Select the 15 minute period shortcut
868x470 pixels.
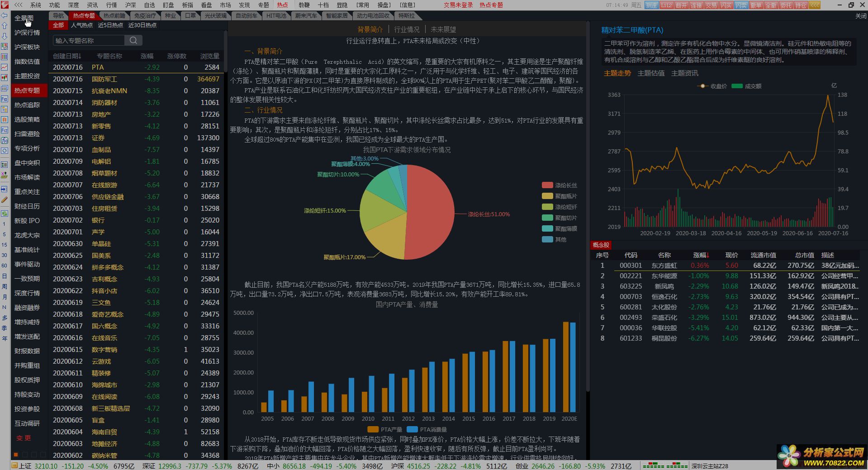tap(5, 245)
